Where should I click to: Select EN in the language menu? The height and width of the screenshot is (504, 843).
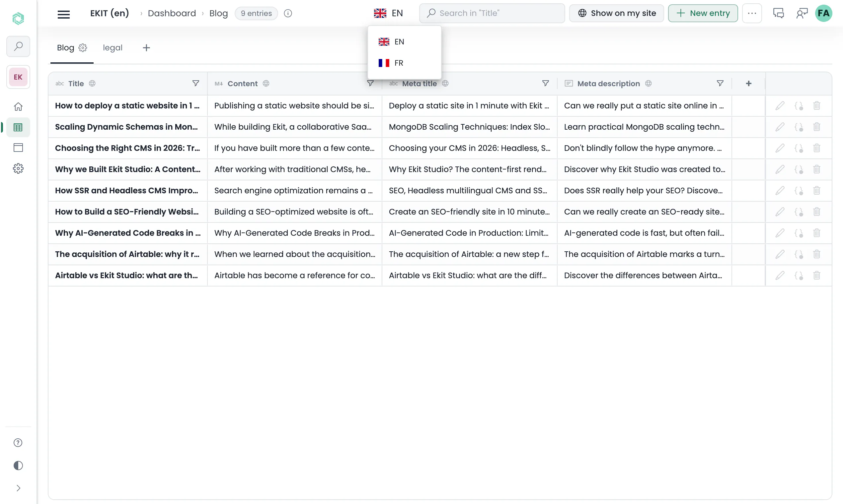pos(405,42)
